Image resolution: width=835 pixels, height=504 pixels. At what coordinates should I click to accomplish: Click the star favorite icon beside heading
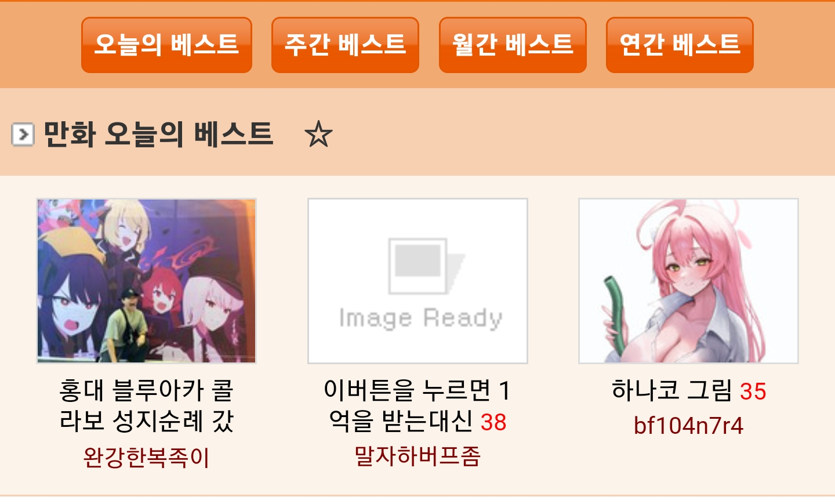pos(318,134)
